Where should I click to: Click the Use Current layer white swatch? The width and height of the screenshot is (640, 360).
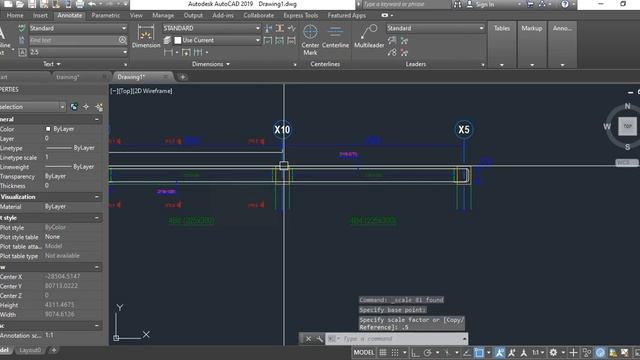point(178,40)
